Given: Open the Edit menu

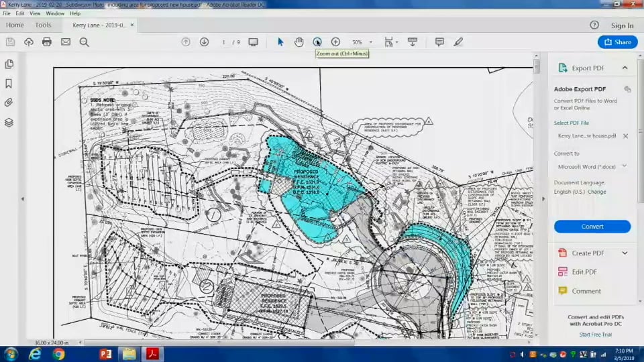Looking at the screenshot, I should (19, 13).
